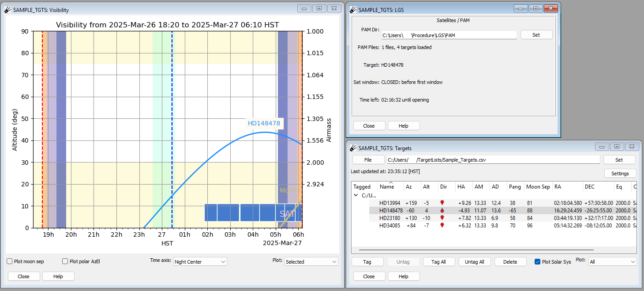Click the blue SAT window bar on the plot
644x291 pixels.
(253, 212)
